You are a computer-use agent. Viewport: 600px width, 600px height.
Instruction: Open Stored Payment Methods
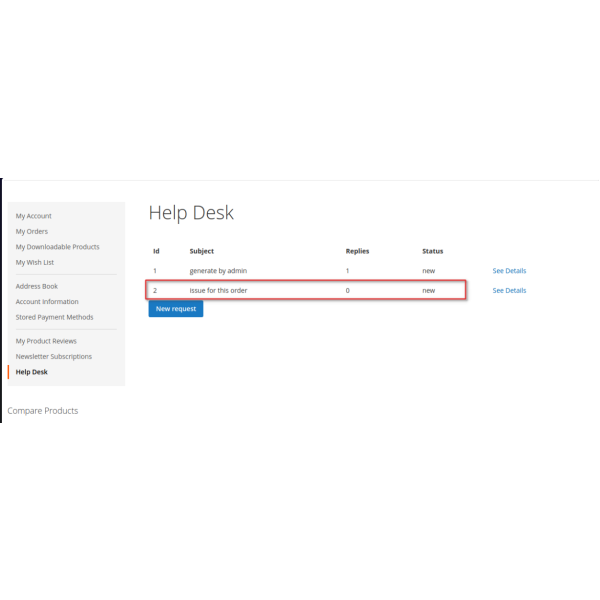(x=54, y=317)
